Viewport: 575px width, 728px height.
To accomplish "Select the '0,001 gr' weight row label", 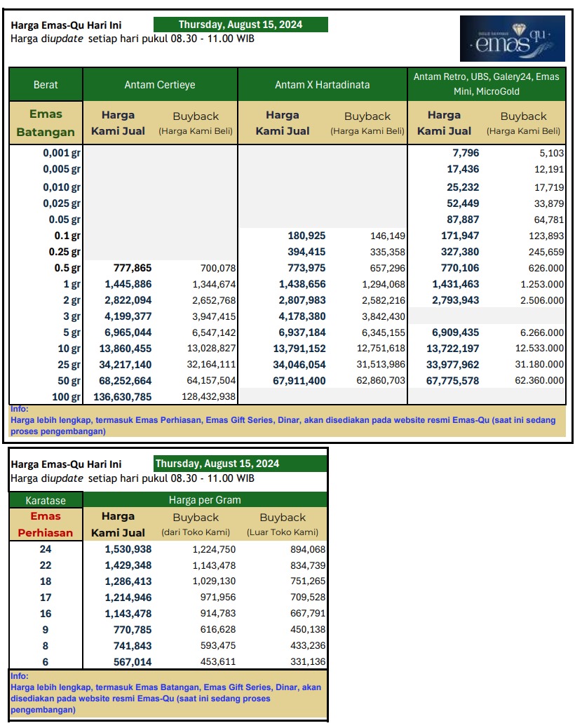I will [61, 153].
